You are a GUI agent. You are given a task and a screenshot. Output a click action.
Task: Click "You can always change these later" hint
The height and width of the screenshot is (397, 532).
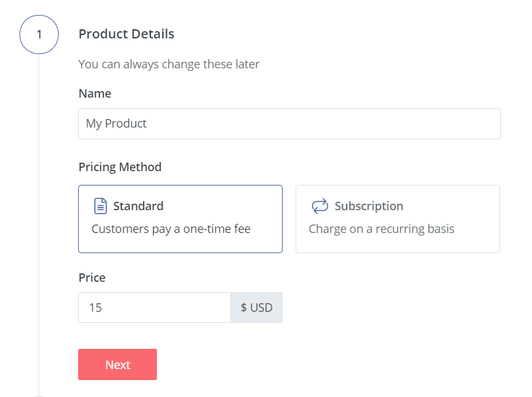(x=169, y=64)
